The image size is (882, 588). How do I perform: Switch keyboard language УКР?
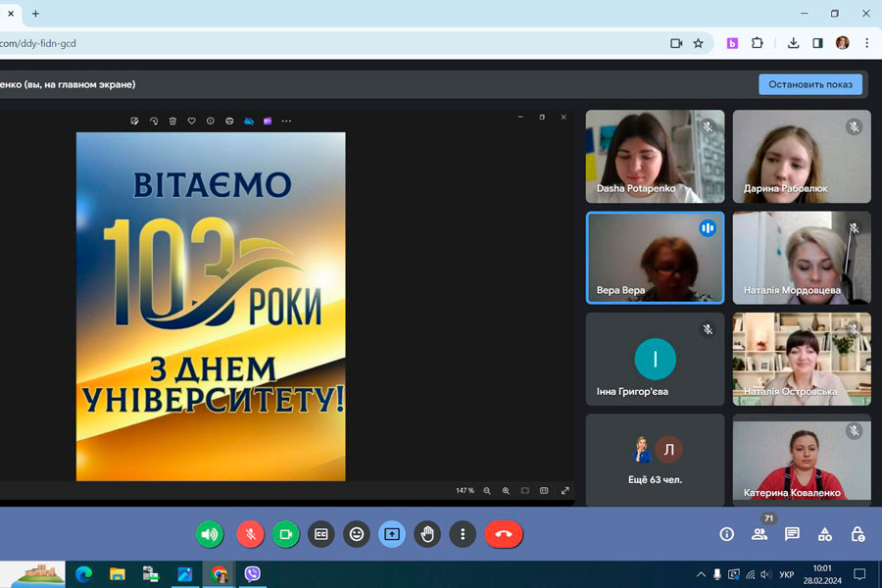click(786, 574)
